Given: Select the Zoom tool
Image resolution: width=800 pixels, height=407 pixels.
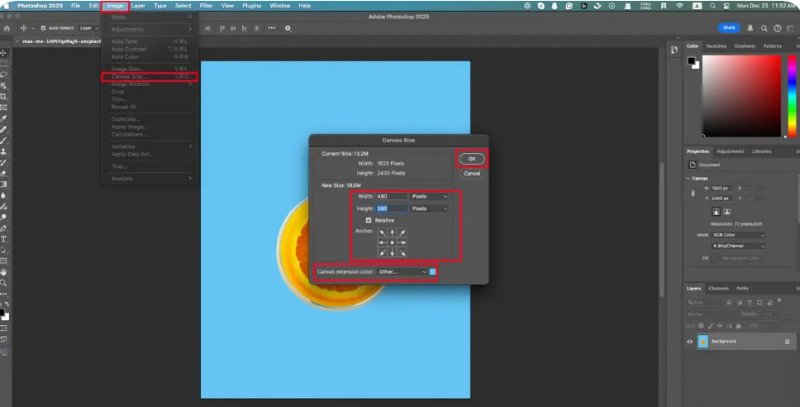Looking at the screenshot, I should tap(3, 283).
